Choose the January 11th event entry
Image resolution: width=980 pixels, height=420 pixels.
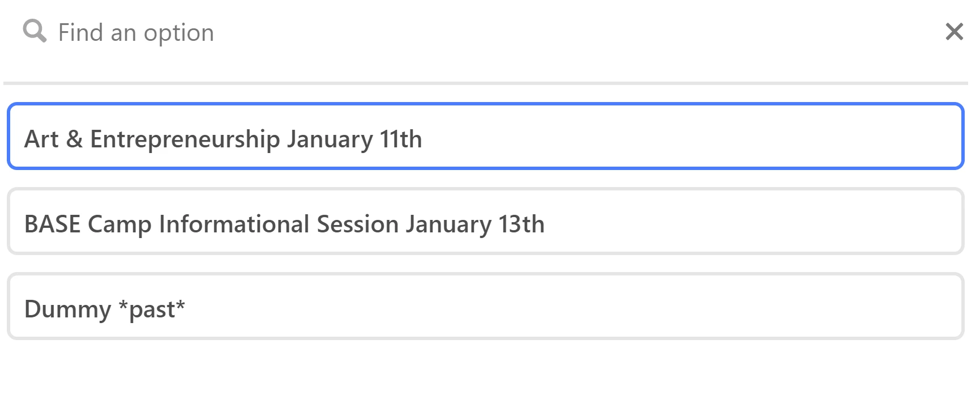(x=485, y=136)
